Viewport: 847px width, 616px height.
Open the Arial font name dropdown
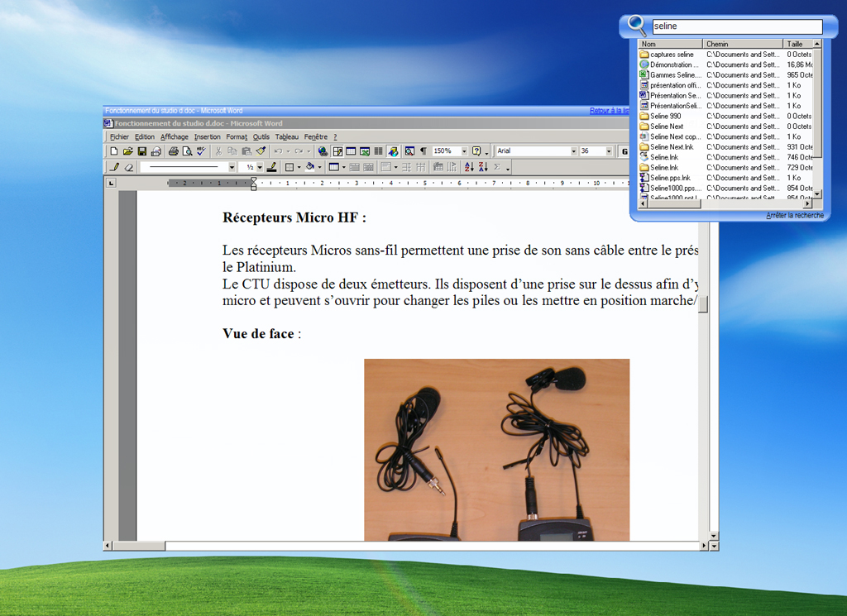pos(574,151)
